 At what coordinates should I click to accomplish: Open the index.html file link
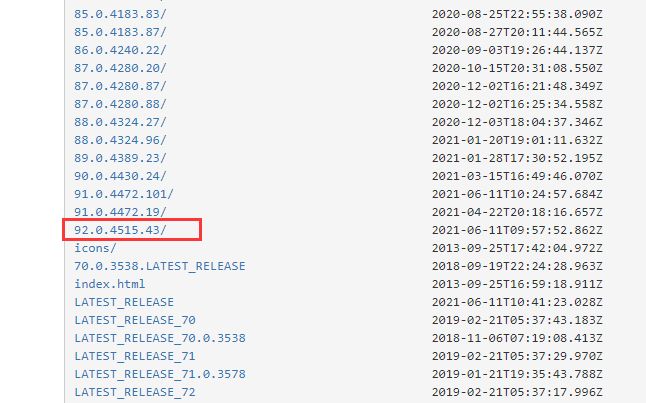click(110, 284)
